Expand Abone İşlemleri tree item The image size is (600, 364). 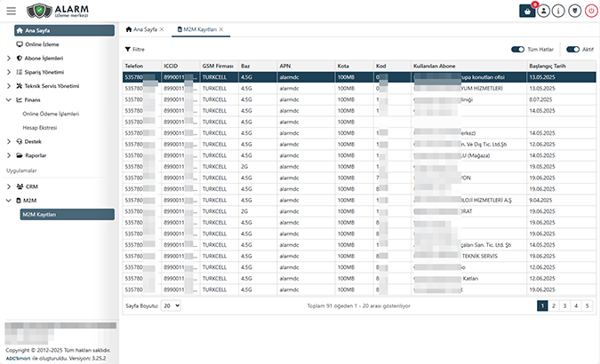pyautogui.click(x=8, y=58)
